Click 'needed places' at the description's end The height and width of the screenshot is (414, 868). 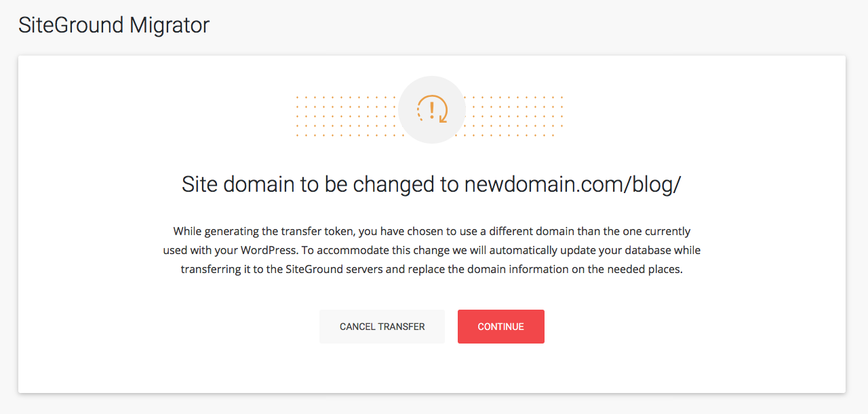[x=649, y=269]
